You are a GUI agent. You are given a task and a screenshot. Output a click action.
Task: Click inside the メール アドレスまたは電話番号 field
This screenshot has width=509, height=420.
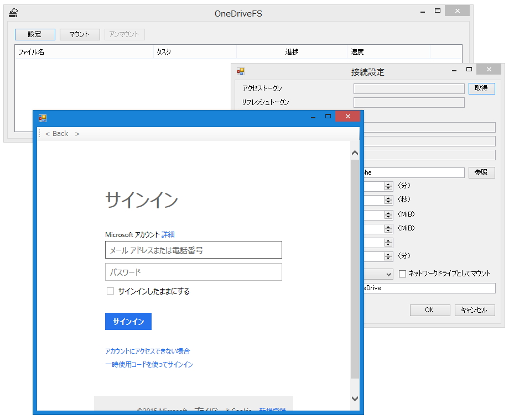tap(193, 250)
